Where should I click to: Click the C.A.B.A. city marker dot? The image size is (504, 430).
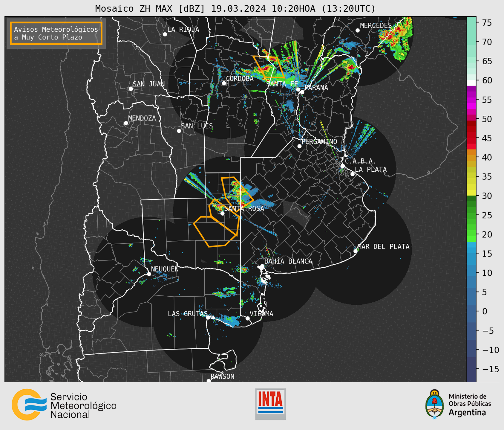[343, 166]
